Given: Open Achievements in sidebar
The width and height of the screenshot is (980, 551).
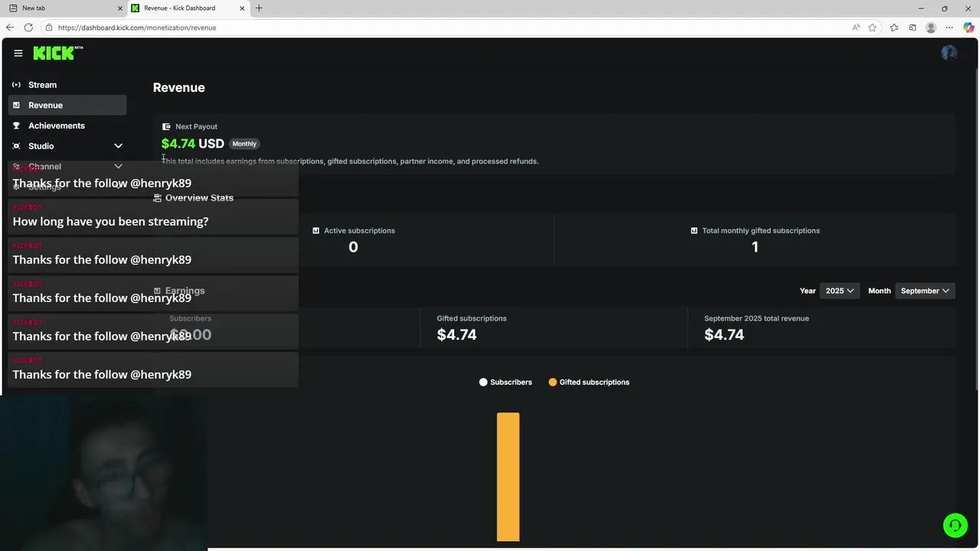Looking at the screenshot, I should pyautogui.click(x=67, y=126).
